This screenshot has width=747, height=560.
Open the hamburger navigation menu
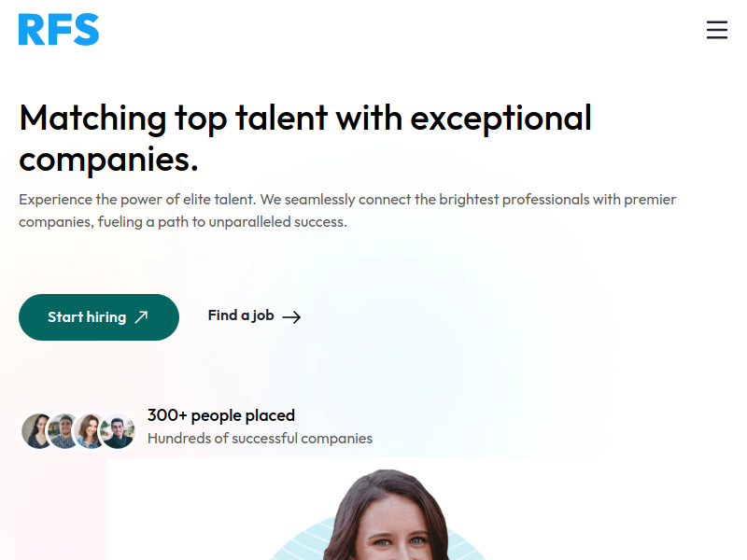[x=716, y=30]
